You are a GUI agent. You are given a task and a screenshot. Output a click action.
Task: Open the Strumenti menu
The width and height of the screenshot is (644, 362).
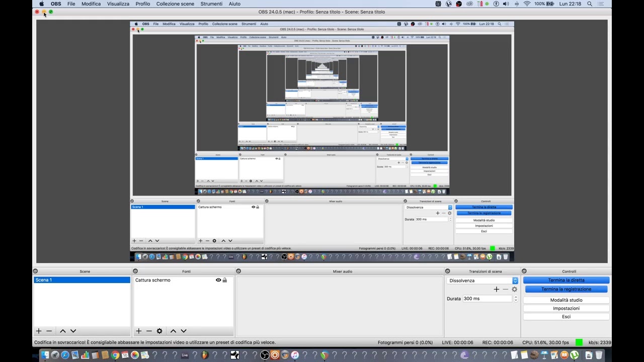[211, 4]
